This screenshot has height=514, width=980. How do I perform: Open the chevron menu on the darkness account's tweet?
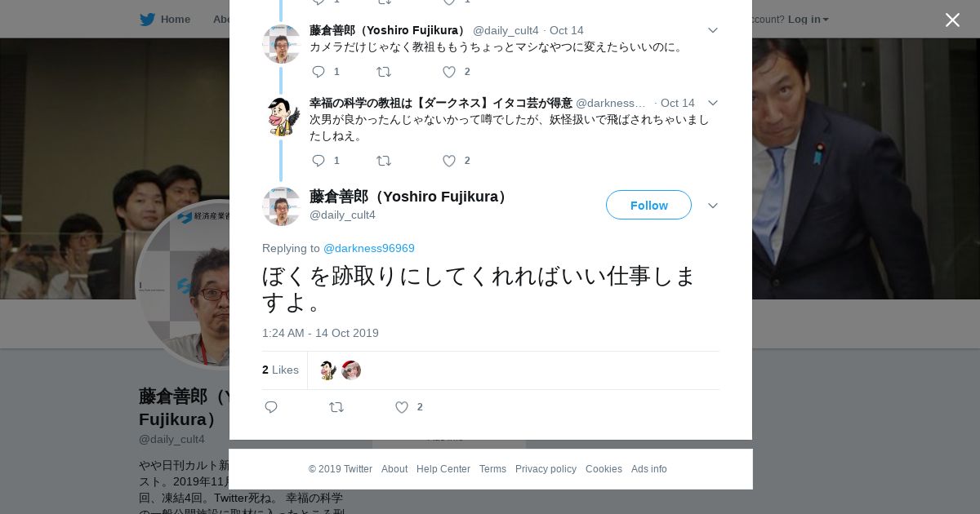coord(712,103)
